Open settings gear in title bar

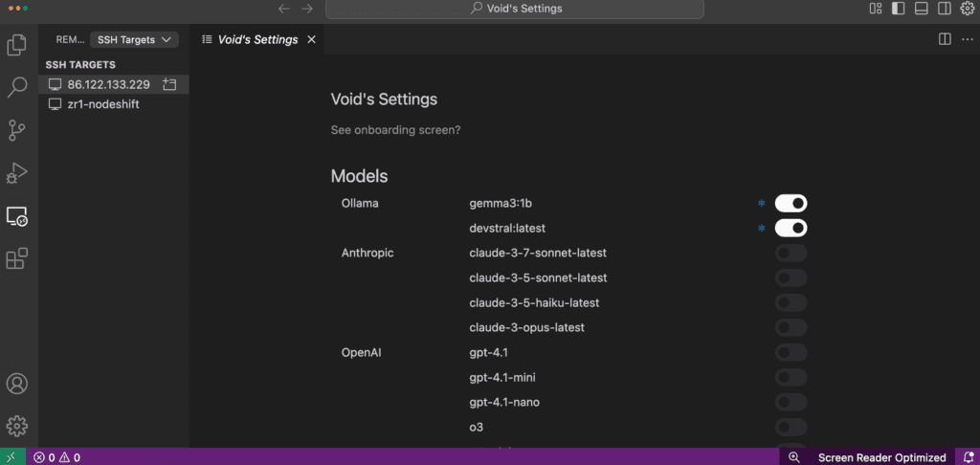(x=967, y=9)
